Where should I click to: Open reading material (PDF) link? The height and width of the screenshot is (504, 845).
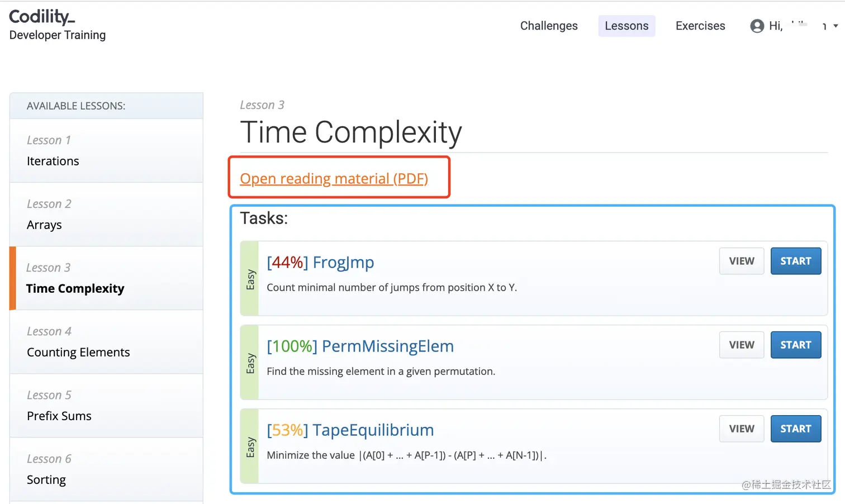pyautogui.click(x=334, y=178)
